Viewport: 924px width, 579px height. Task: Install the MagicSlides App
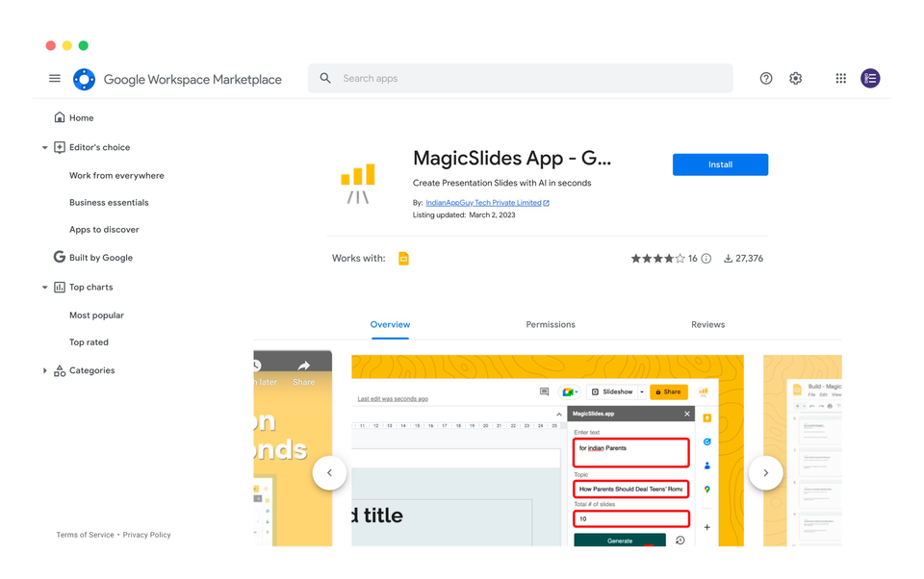[720, 164]
